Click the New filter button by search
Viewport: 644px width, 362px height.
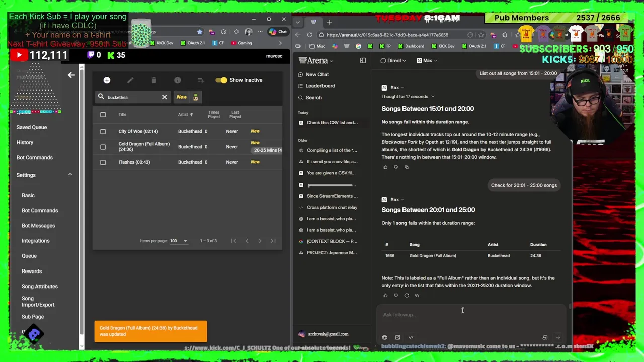point(181,97)
